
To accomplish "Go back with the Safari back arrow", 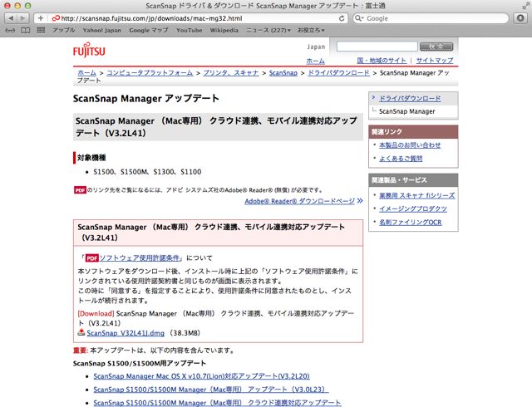I will [x=11, y=18].
